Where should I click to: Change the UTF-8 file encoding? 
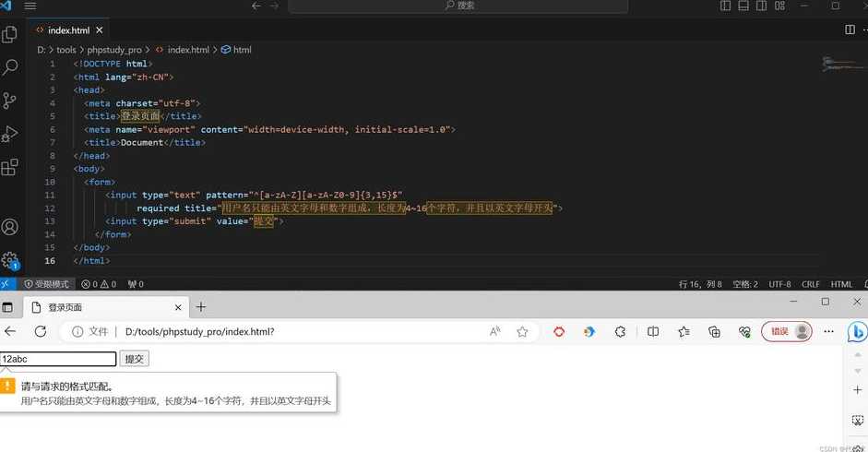pos(779,284)
